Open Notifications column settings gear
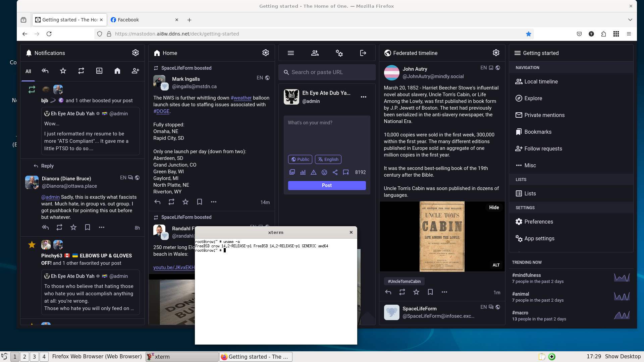The height and width of the screenshot is (362, 644). point(136,53)
